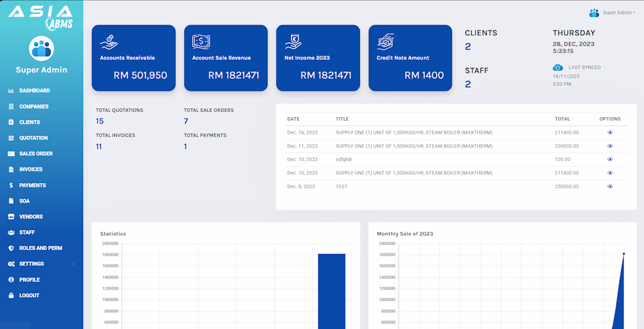View the 211400.00 entry dated Dec. 10, 2023
Viewport: 644px width, 329px height.
pyautogui.click(x=610, y=173)
